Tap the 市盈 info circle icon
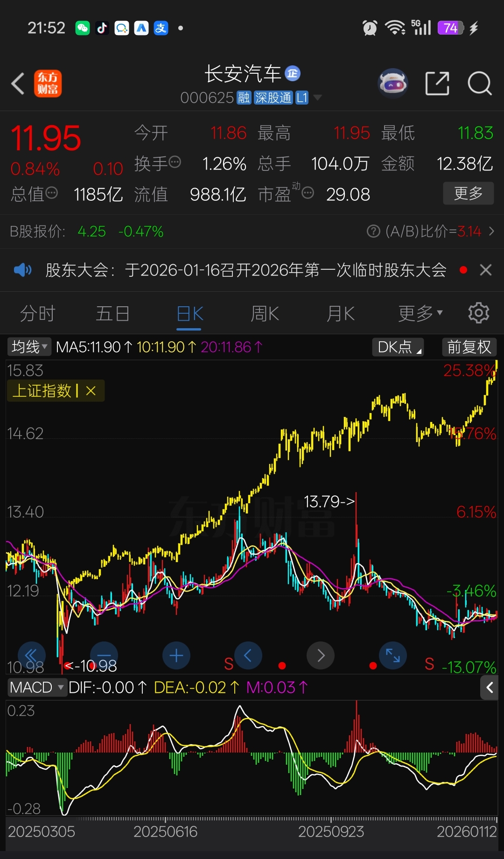 click(308, 192)
